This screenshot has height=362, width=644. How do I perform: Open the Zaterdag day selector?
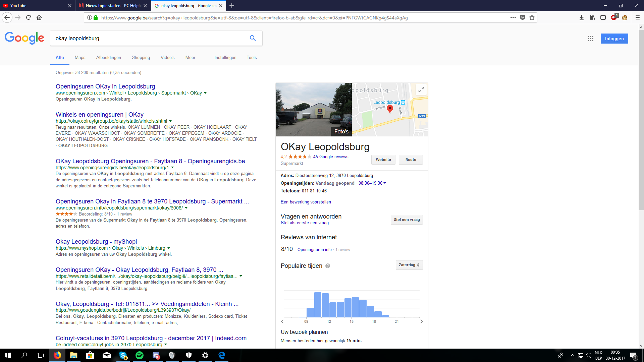coord(409,265)
